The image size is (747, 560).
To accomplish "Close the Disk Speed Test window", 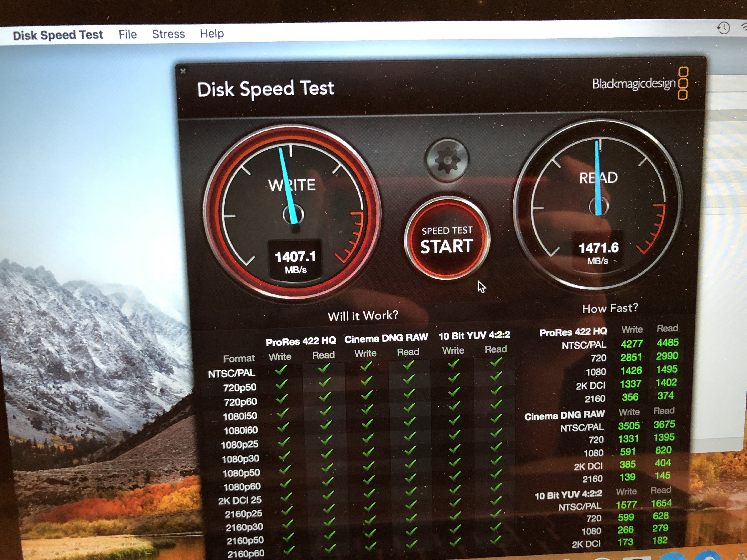I will pyautogui.click(x=183, y=71).
